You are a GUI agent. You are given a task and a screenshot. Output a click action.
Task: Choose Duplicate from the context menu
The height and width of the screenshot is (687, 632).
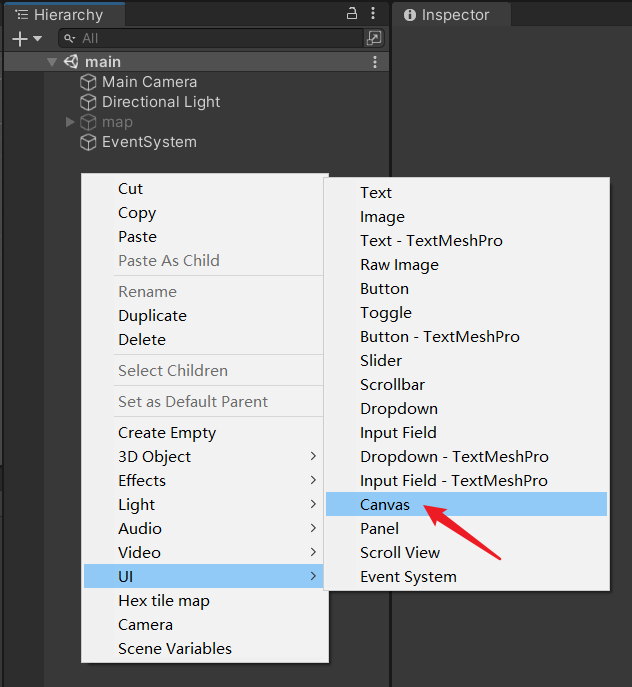tap(204, 315)
